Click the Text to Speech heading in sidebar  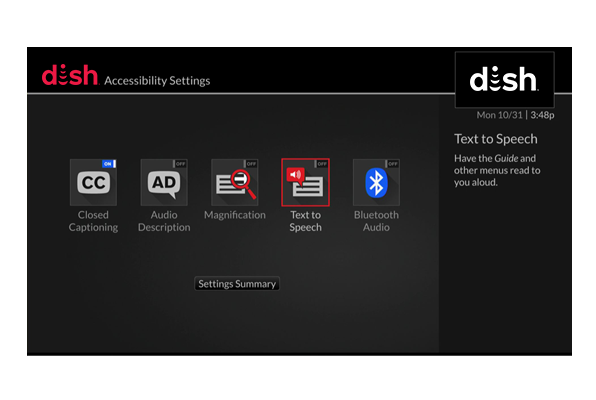[496, 139]
